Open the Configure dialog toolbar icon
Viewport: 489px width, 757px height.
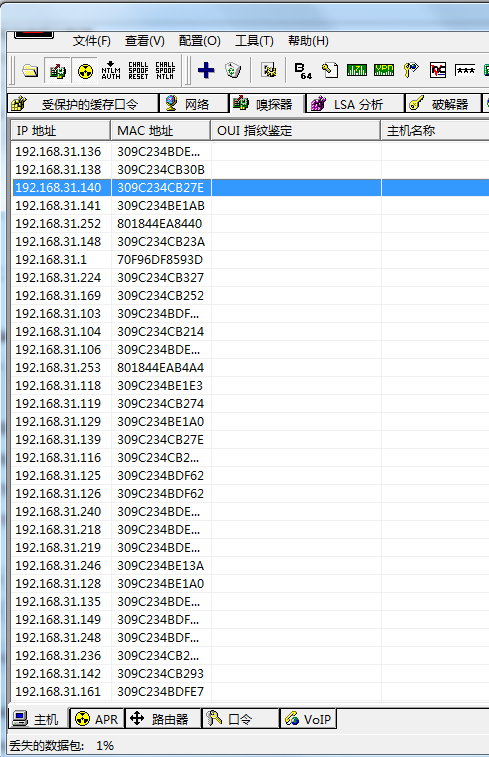click(x=269, y=70)
